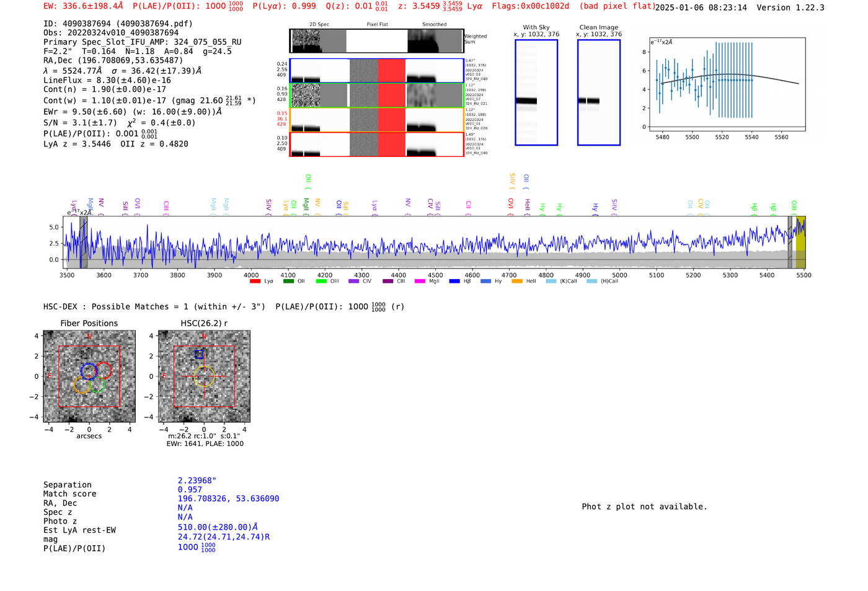The width and height of the screenshot is (868, 591).
Task: Click the LyA z = 3.5446 line
Action: [116, 144]
